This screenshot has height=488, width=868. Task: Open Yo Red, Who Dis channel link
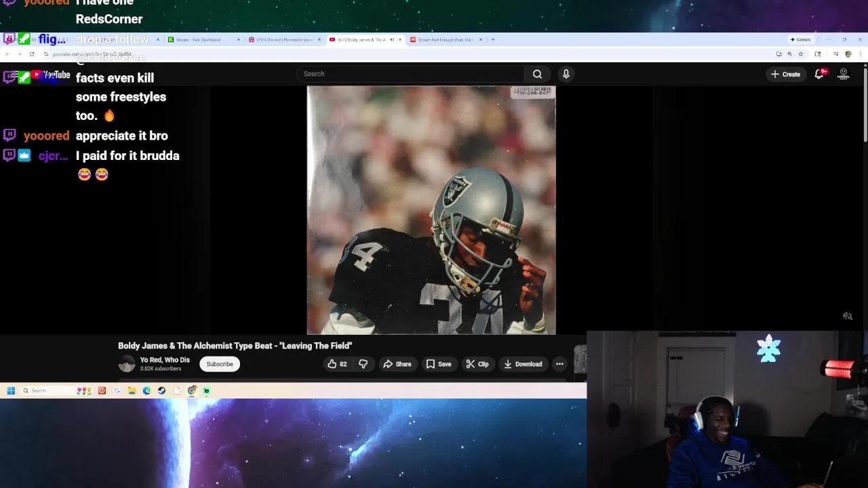(165, 360)
